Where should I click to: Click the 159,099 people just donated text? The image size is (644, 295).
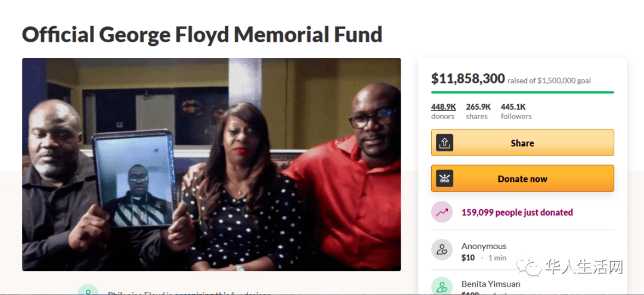(x=517, y=213)
